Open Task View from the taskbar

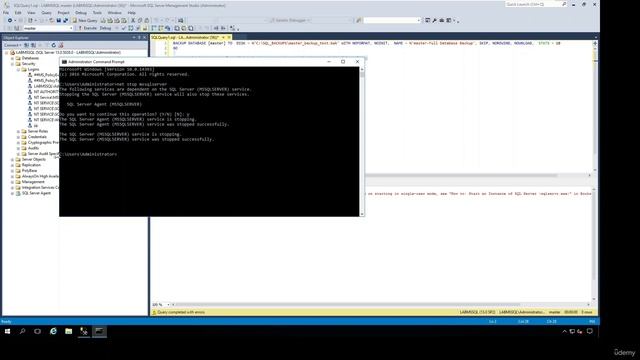(38, 331)
